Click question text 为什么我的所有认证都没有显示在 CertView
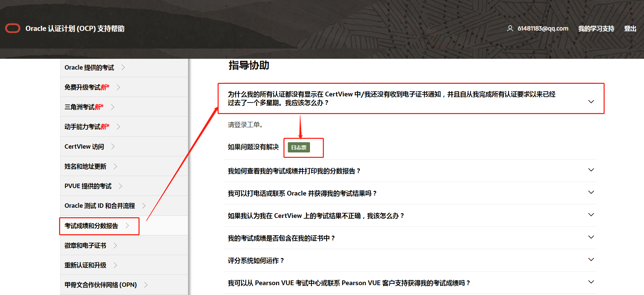 pos(391,98)
